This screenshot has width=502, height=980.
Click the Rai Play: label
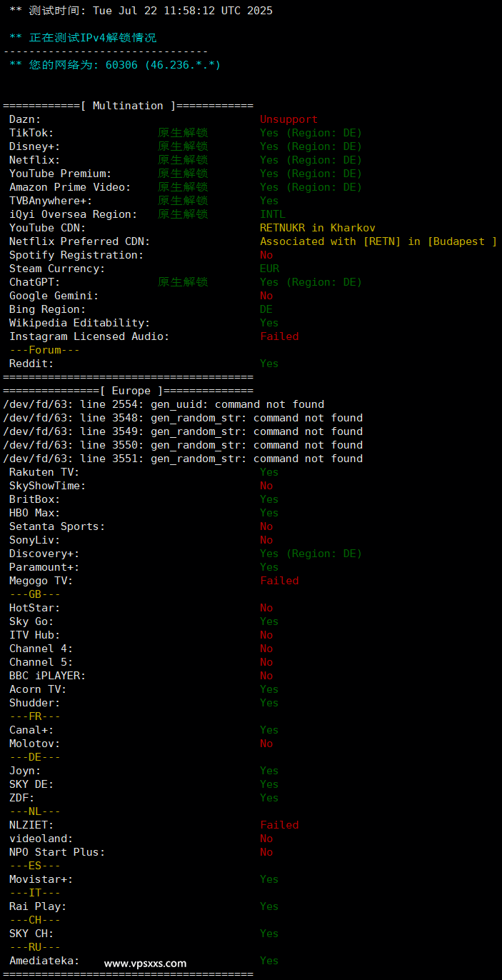click(38, 906)
